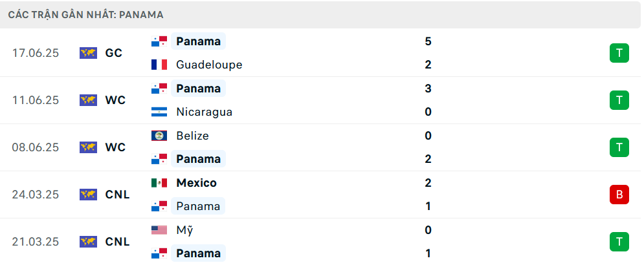Click the 'Các trận gần nhất: Panama' header
This screenshot has height=265, width=644.
pyautogui.click(x=86, y=15)
